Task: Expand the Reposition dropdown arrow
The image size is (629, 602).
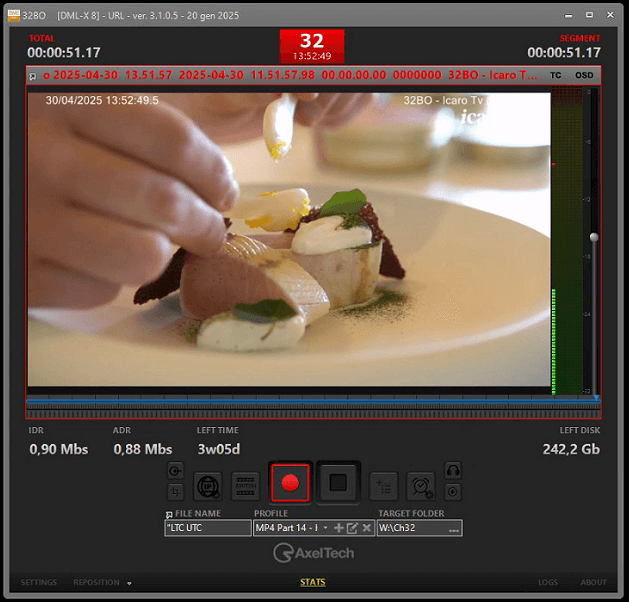Action: click(129, 583)
